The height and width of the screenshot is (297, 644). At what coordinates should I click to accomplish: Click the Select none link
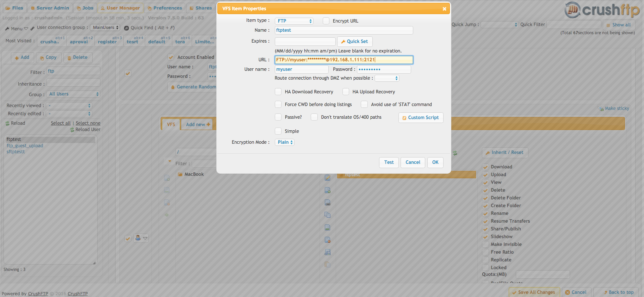88,123
